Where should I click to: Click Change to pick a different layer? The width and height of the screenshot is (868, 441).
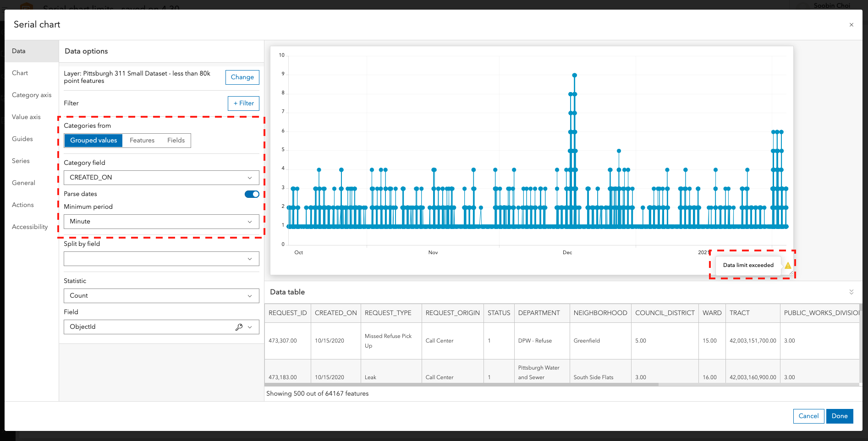coord(242,77)
